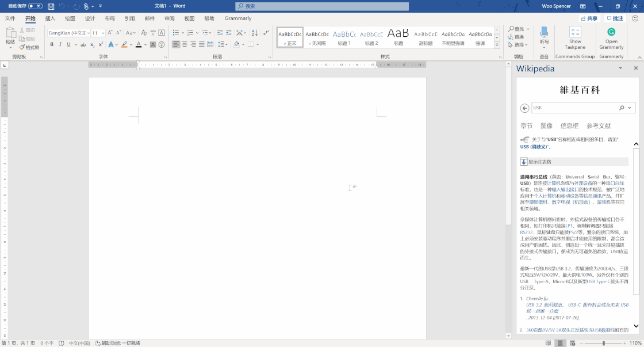
Task: Open the USB (消歧义) link
Action: click(535, 147)
